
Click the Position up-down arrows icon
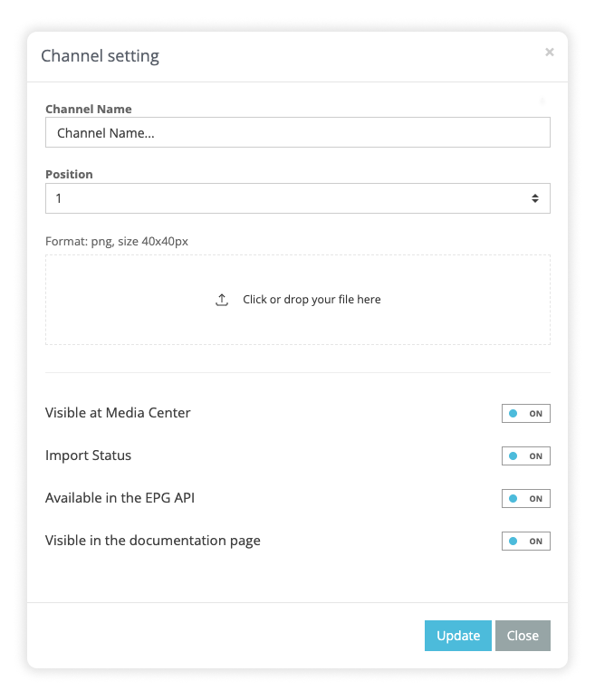pyautogui.click(x=534, y=198)
